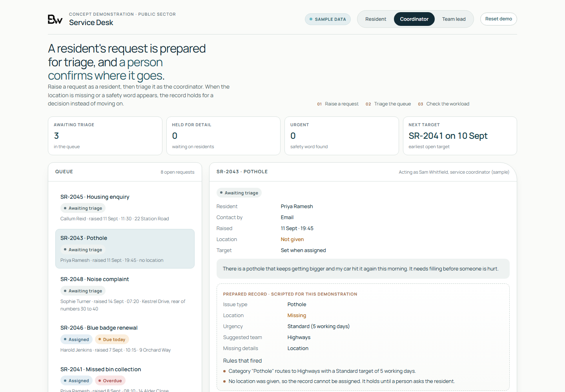Click the BW Service Desk logo
The width and height of the screenshot is (565, 392).
[55, 19]
